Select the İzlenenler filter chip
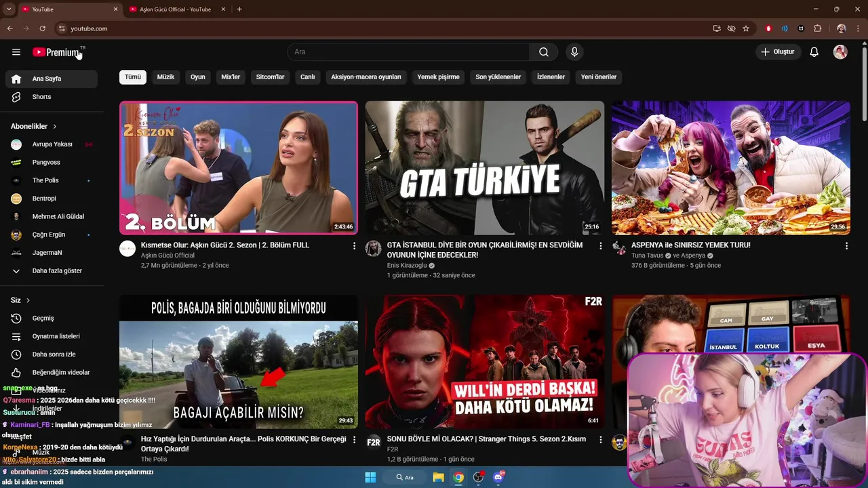This screenshot has height=488, width=868. click(x=551, y=77)
